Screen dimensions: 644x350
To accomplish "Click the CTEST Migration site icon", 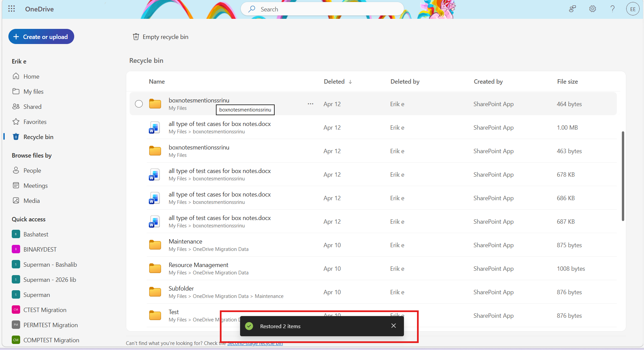I will click(16, 310).
